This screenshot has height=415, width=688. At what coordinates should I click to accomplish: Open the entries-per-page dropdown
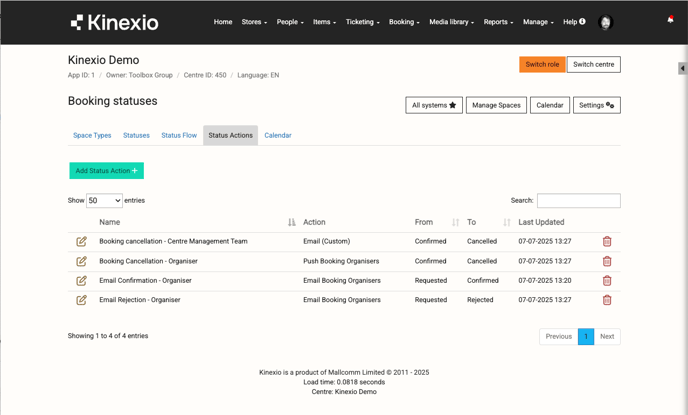point(104,201)
